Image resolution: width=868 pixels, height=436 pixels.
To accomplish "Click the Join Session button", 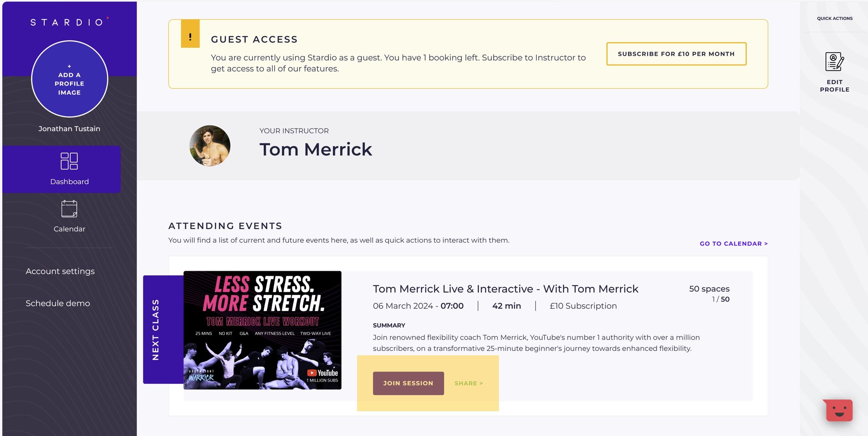I will pyautogui.click(x=408, y=383).
